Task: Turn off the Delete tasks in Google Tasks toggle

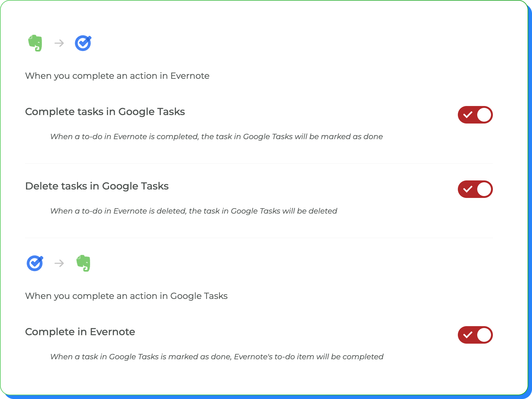Action: point(475,189)
